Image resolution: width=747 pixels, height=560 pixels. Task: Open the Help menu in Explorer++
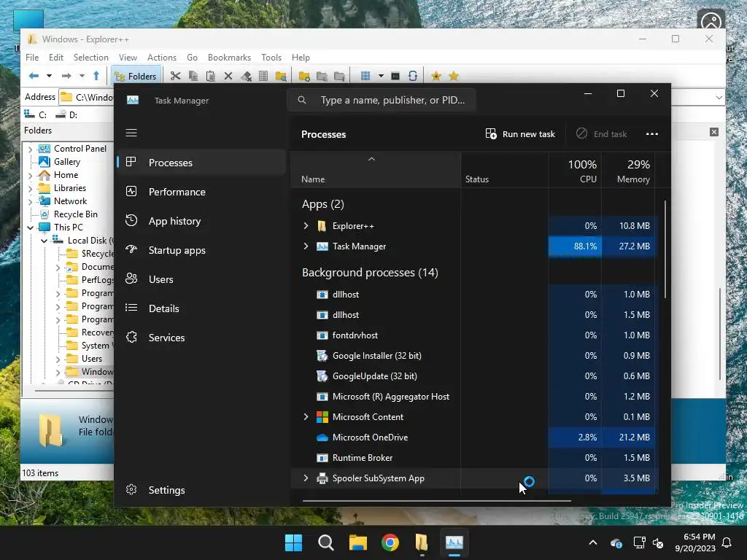click(x=301, y=57)
